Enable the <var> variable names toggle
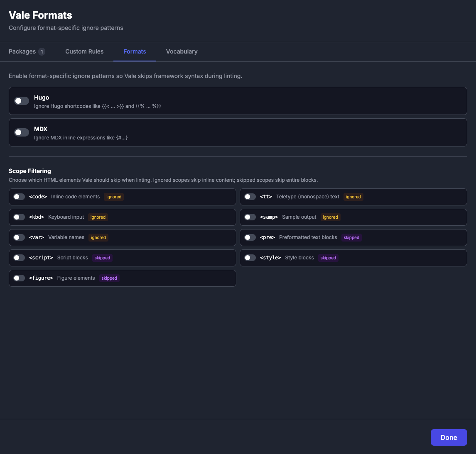Image resolution: width=476 pixels, height=454 pixels. point(19,237)
